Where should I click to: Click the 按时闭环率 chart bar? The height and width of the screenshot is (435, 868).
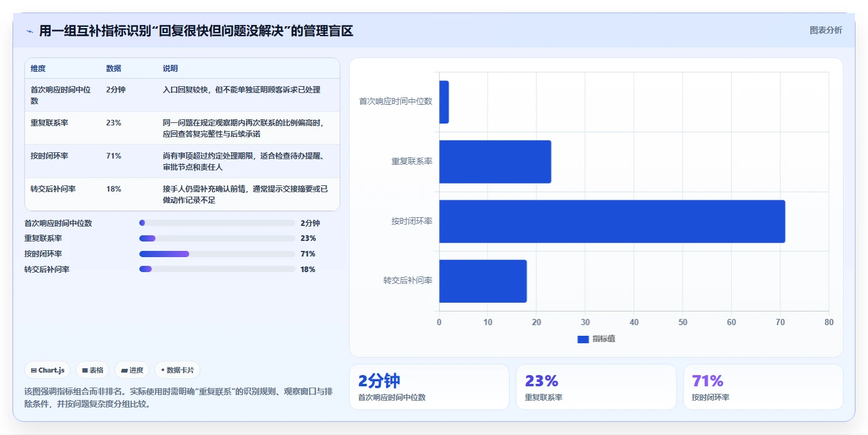click(612, 222)
